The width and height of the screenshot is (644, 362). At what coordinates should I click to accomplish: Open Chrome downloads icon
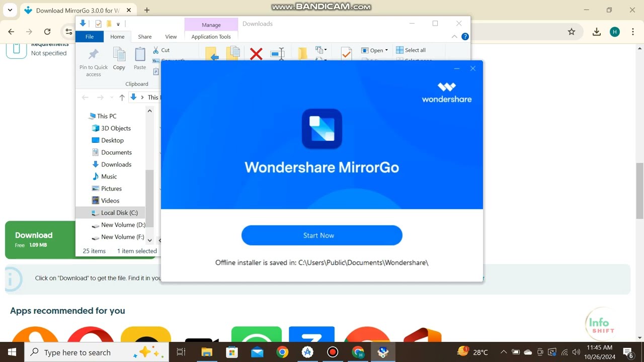(597, 32)
